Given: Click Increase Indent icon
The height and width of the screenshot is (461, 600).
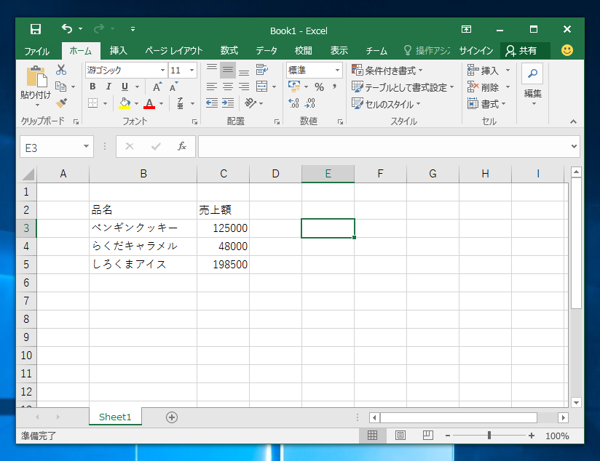Looking at the screenshot, I should click(228, 103).
